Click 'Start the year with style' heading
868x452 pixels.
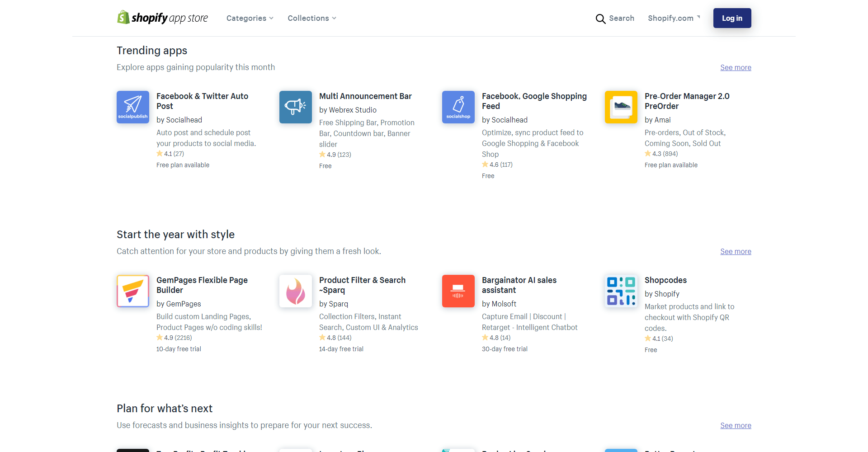[175, 235]
